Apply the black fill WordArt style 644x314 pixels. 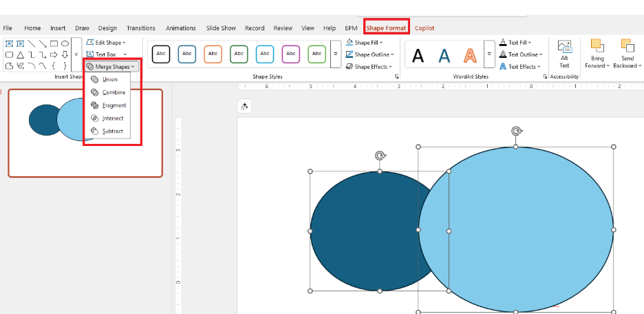(418, 54)
